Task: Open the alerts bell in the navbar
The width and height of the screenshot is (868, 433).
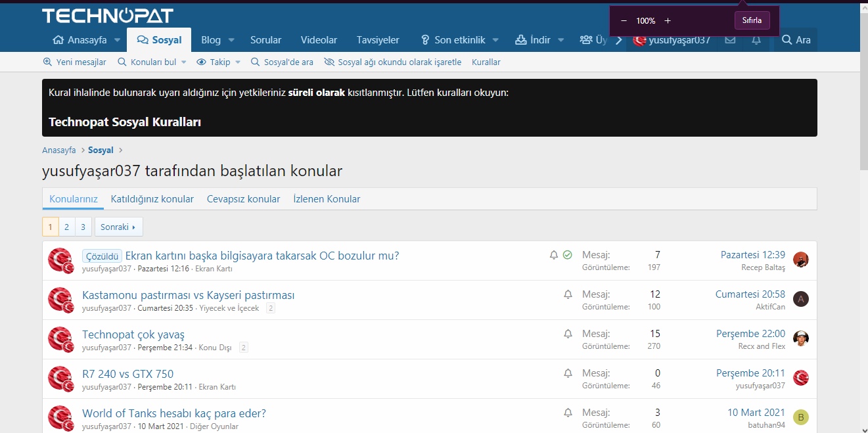Action: (x=756, y=40)
